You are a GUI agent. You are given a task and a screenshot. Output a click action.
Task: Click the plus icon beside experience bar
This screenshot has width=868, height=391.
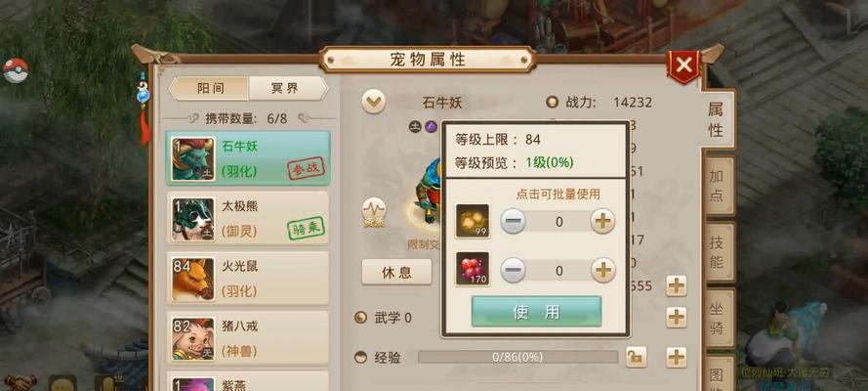click(676, 357)
